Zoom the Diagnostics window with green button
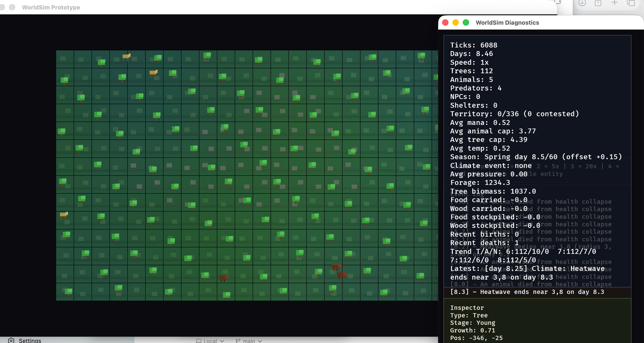Viewport: 644px width, 343px height. point(466,23)
